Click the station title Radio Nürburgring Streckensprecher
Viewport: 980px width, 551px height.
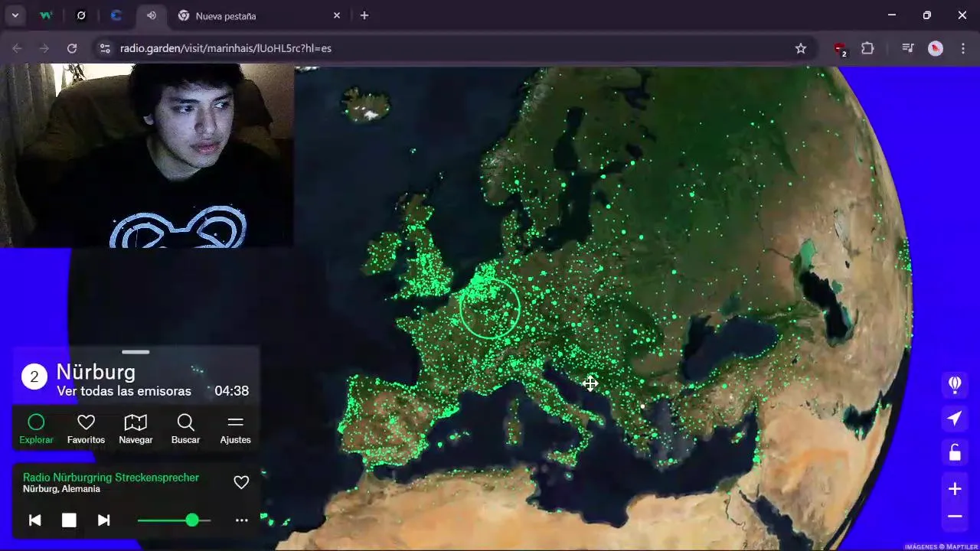[111, 478]
